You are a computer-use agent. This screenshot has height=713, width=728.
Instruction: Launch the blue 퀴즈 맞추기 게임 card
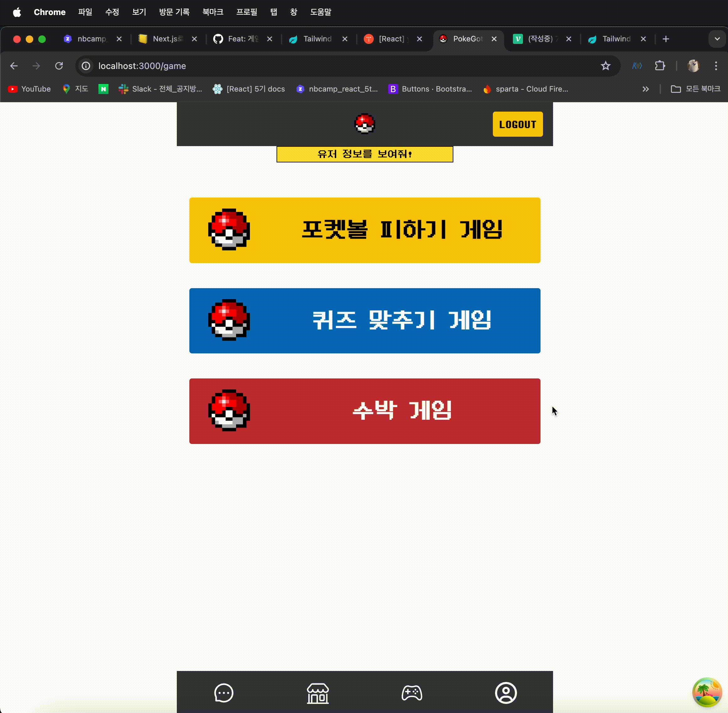(x=364, y=320)
